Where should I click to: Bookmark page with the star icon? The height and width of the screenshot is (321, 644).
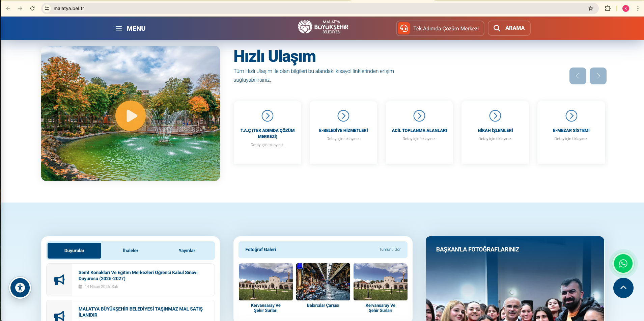[590, 8]
